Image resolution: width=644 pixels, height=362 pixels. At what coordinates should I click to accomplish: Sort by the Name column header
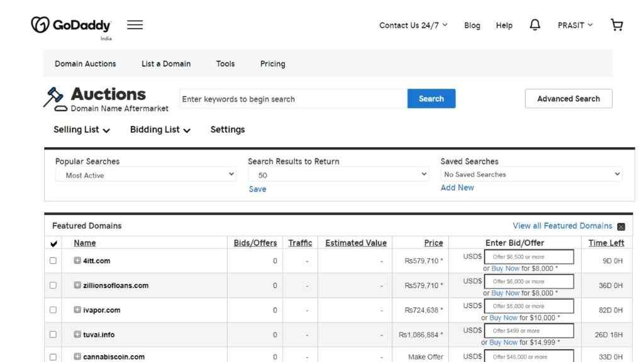coord(85,243)
